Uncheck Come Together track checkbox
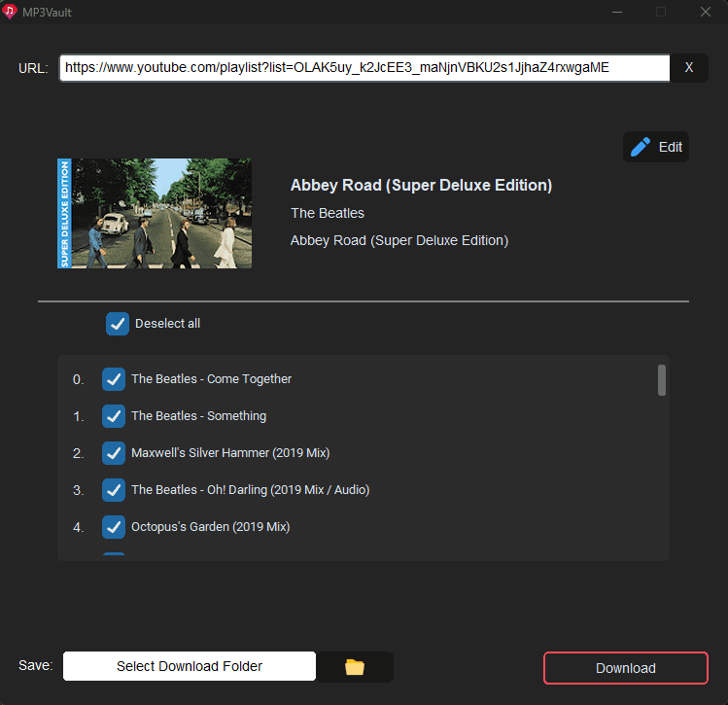Screen dimensions: 728x705 [114, 379]
